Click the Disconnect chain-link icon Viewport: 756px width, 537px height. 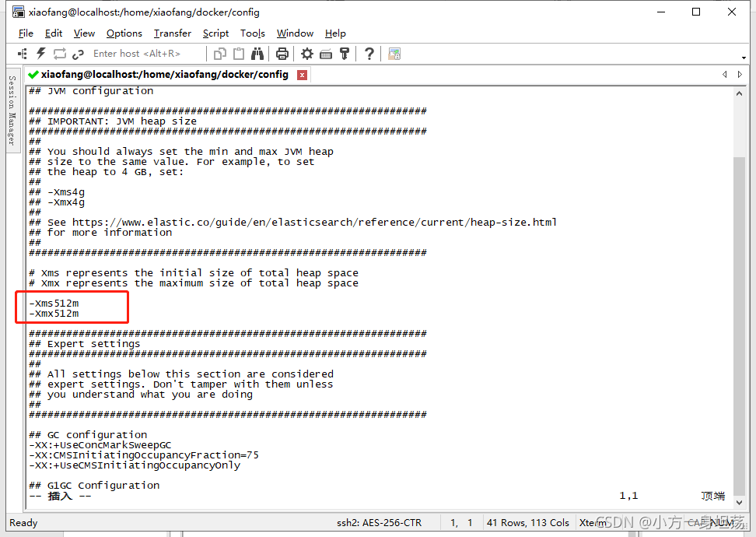click(x=78, y=54)
